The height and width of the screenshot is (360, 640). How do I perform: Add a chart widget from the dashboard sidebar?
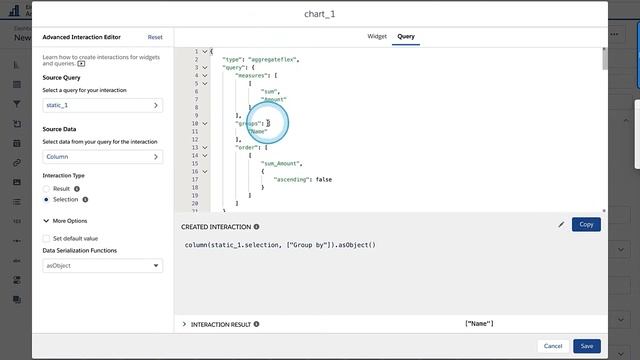pyautogui.click(x=17, y=65)
